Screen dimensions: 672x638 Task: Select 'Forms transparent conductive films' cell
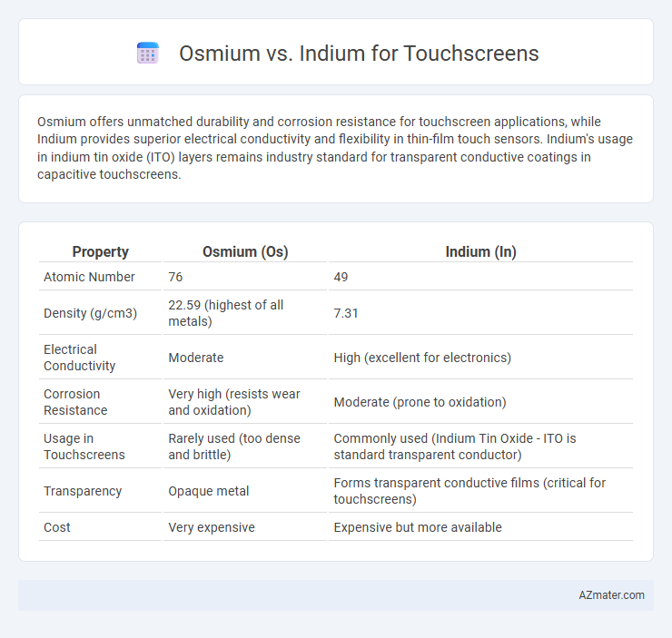click(469, 491)
